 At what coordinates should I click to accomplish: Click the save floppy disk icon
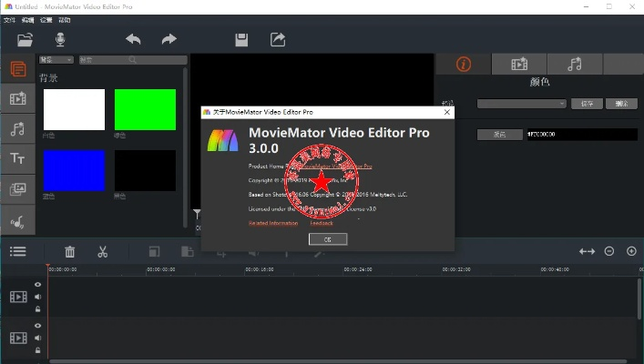(241, 40)
